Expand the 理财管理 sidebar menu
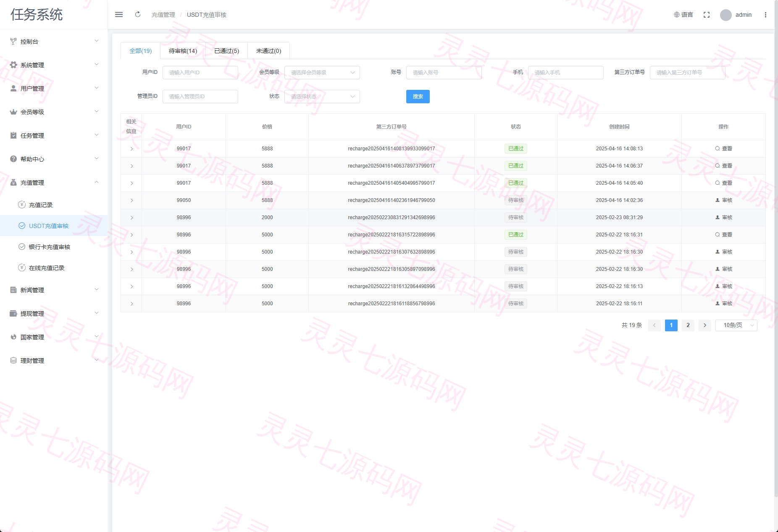This screenshot has height=532, width=778. point(54,361)
